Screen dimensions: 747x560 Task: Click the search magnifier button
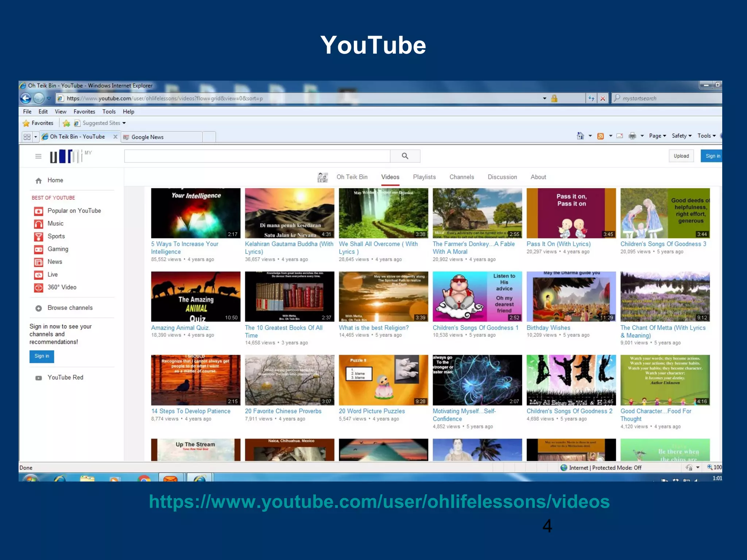405,156
